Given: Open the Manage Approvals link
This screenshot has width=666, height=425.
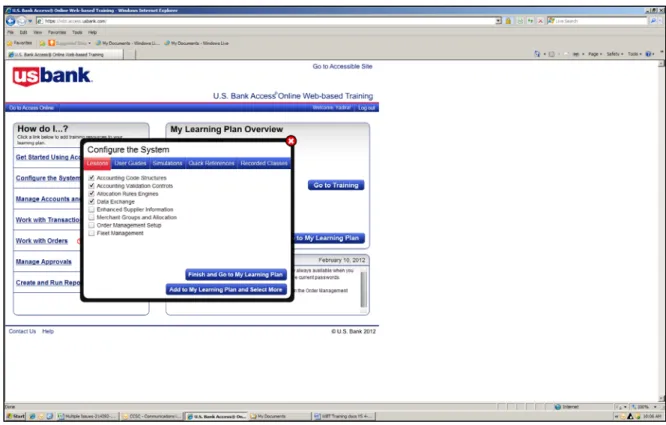Looking at the screenshot, I should (x=44, y=262).
